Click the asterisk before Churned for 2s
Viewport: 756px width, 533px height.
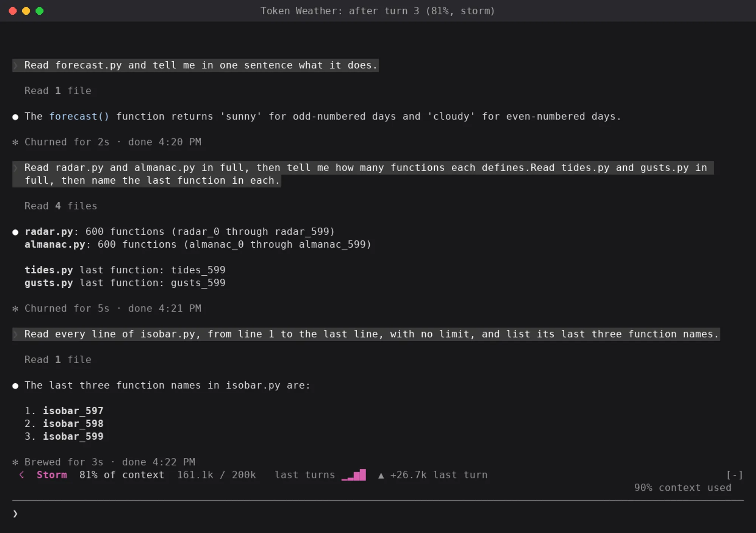coord(15,142)
